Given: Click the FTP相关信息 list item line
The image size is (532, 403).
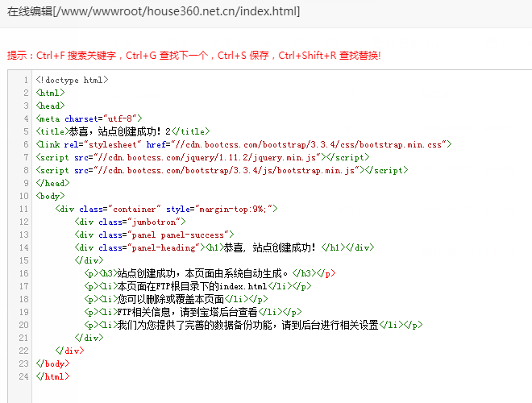Looking at the screenshot, I should pyautogui.click(x=193, y=312).
